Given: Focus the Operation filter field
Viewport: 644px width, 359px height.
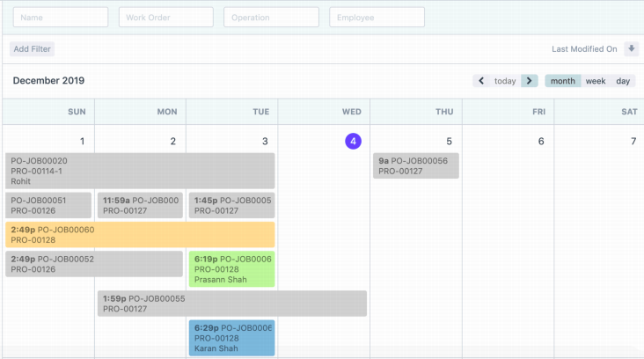Looking at the screenshot, I should [271, 18].
